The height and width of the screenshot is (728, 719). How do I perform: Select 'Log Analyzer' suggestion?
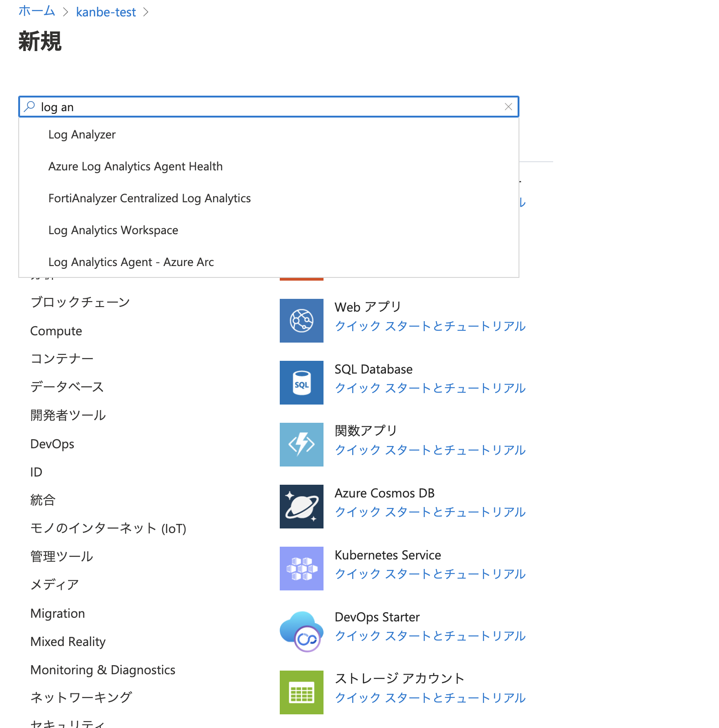pyautogui.click(x=269, y=134)
